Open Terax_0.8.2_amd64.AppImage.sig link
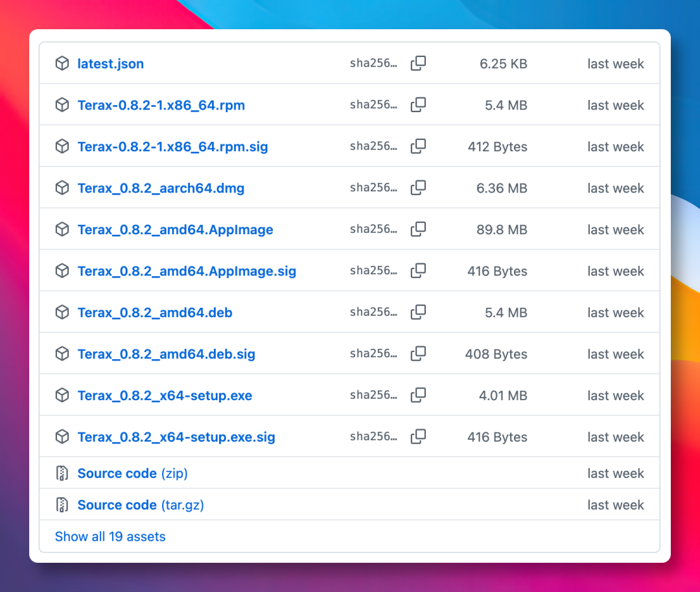 click(187, 272)
